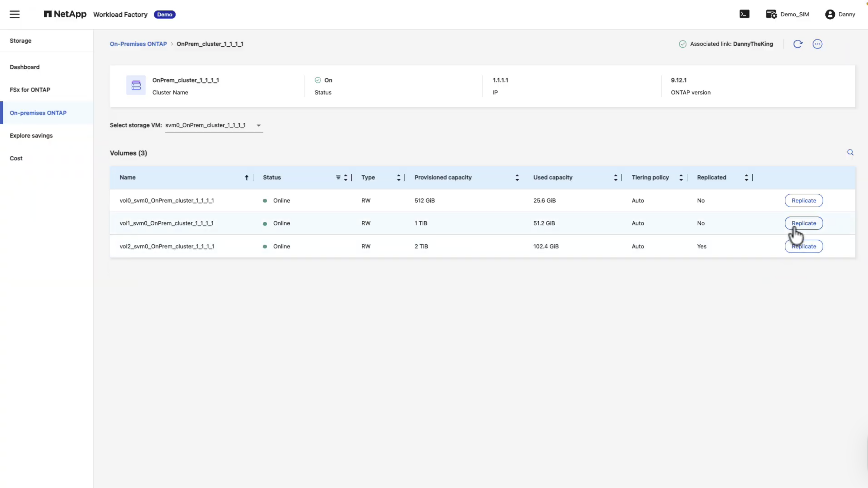This screenshot has height=488, width=868.
Task: Select the vol2_svm0_OnPrem_cluster_1_1_1_1 row name
Action: 167,246
